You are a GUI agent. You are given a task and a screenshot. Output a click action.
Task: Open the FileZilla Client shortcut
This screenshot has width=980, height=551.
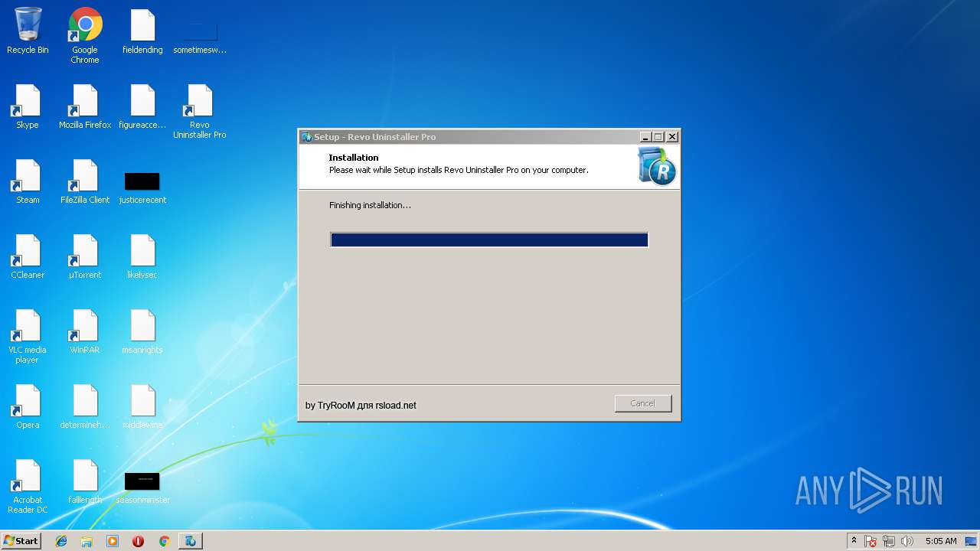click(x=85, y=182)
